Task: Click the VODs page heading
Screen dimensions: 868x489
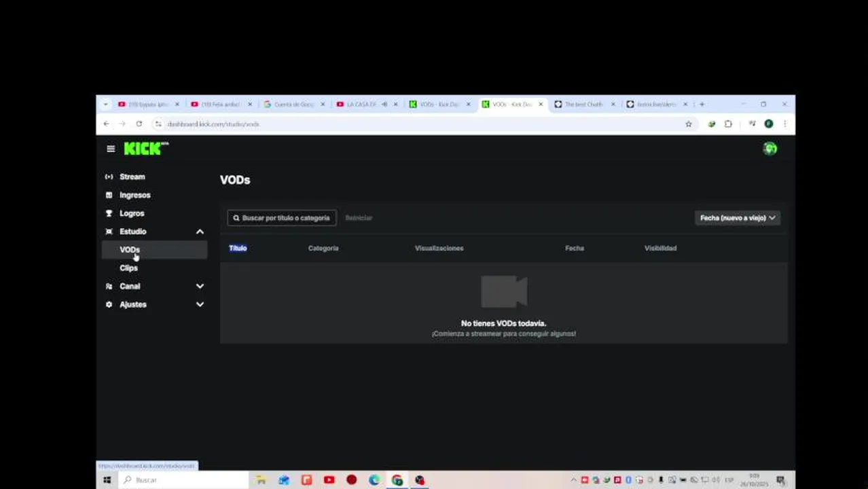Action: point(235,180)
